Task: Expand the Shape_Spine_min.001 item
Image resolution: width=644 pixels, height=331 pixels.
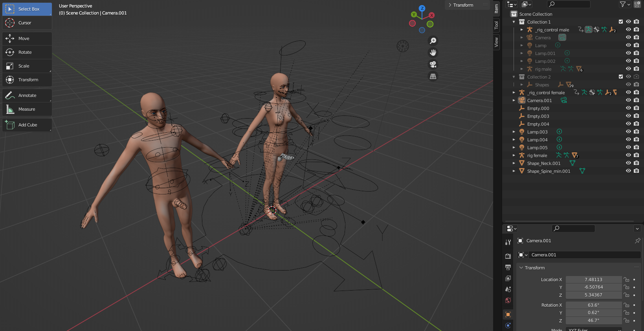Action: point(514,171)
